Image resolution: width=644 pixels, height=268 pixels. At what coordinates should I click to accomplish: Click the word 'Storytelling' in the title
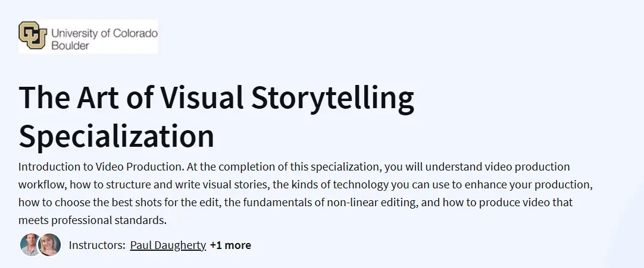(333, 98)
